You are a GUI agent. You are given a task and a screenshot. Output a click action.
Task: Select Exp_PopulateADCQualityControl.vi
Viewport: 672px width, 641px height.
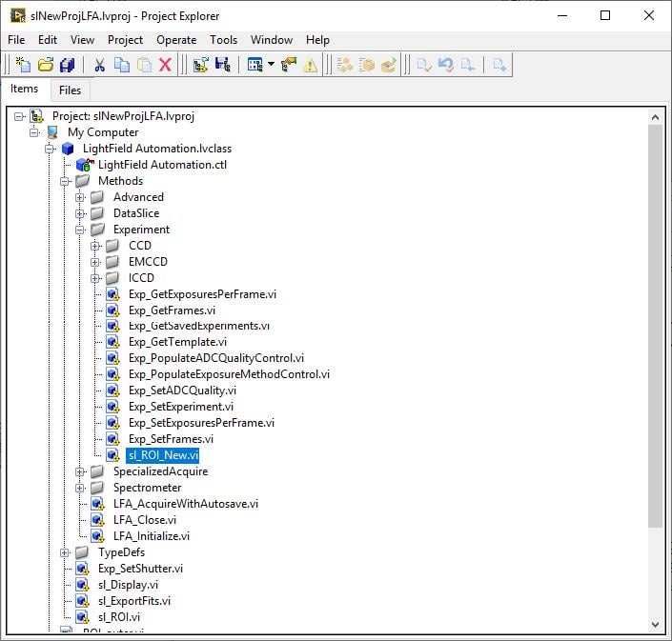[x=216, y=358]
